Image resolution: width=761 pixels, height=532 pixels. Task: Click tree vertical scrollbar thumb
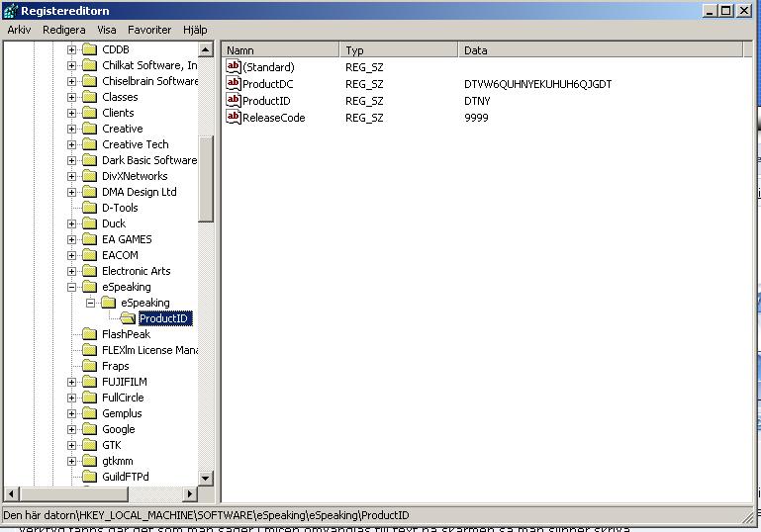coord(205,179)
